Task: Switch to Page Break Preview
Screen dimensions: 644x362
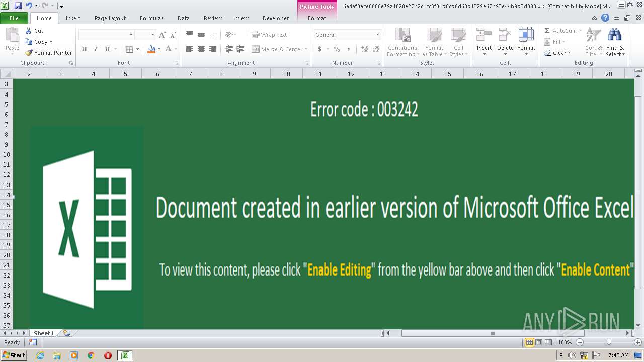Action: [x=548, y=342]
